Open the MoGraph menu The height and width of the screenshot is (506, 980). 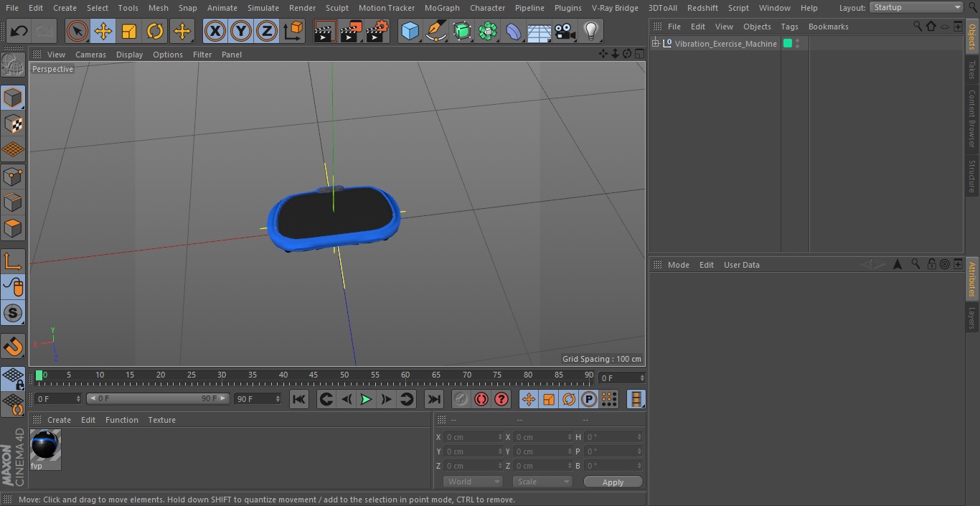coord(442,8)
